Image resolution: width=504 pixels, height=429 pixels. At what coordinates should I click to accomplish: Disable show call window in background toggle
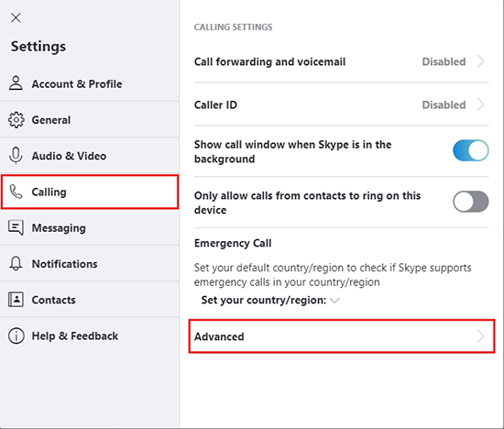471,150
